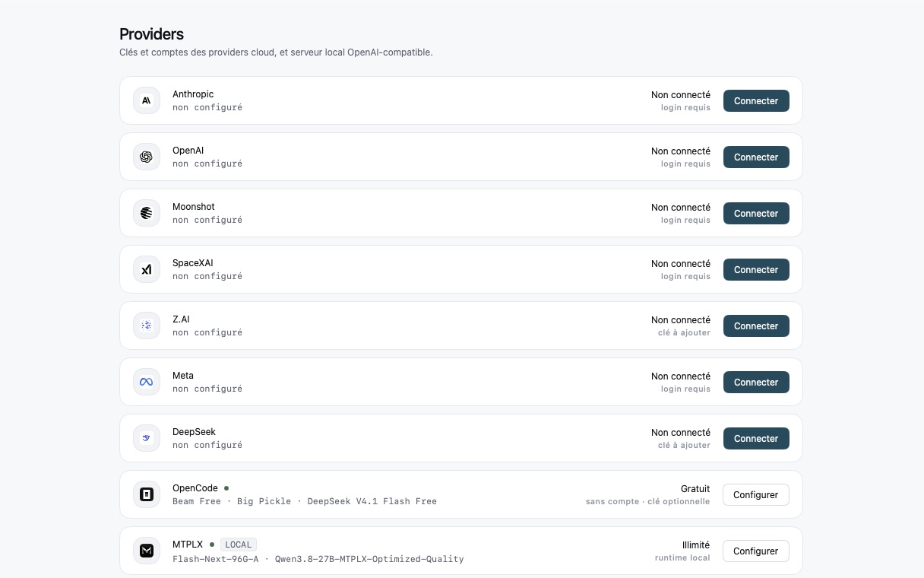Click the DeepSeek provider logo icon
This screenshot has width=924, height=578.
(x=147, y=438)
